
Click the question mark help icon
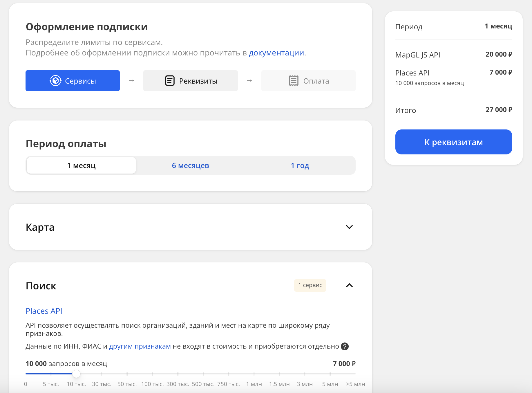[345, 346]
